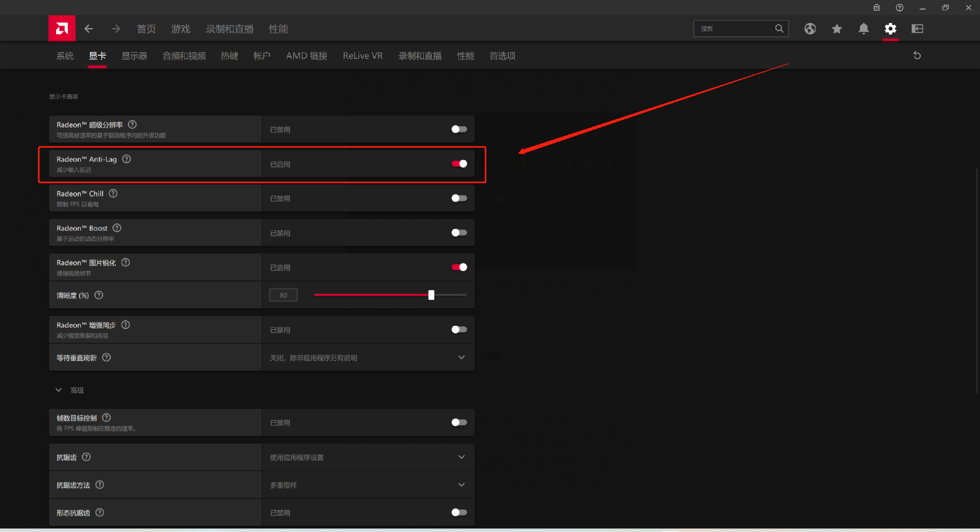
Task: Switch to the 热键 tab
Action: 230,56
